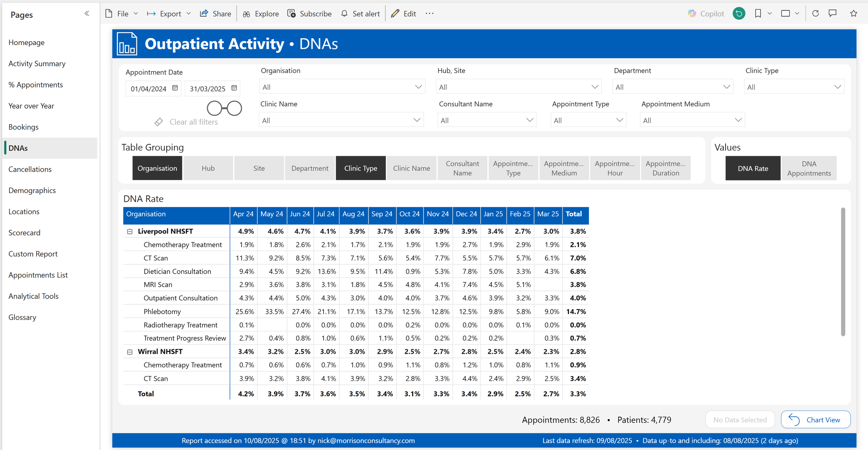This screenshot has height=450, width=868.
Task: Click the right date slider handle
Action: (x=235, y=108)
